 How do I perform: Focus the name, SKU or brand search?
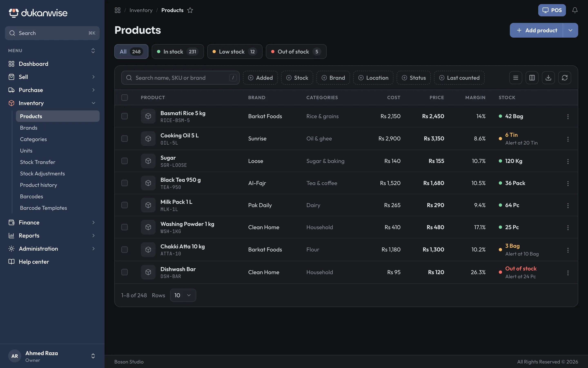click(180, 78)
